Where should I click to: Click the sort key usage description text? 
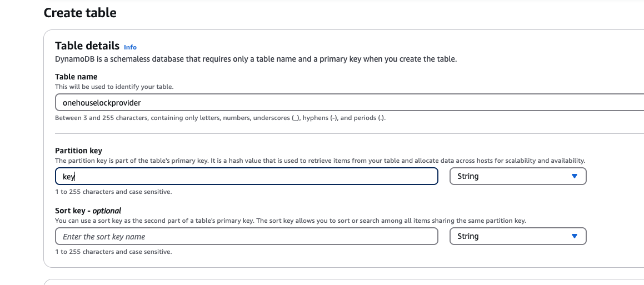tap(291, 221)
